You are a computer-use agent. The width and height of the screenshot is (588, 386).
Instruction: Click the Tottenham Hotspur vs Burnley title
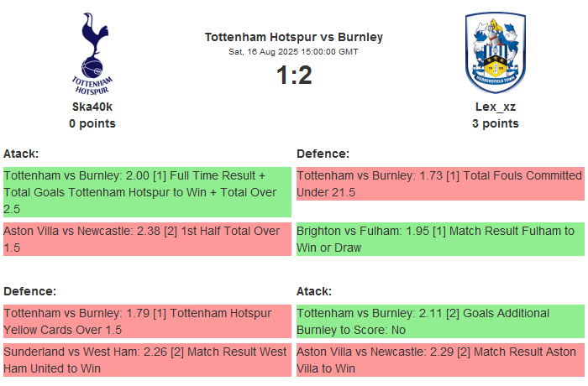click(x=293, y=37)
